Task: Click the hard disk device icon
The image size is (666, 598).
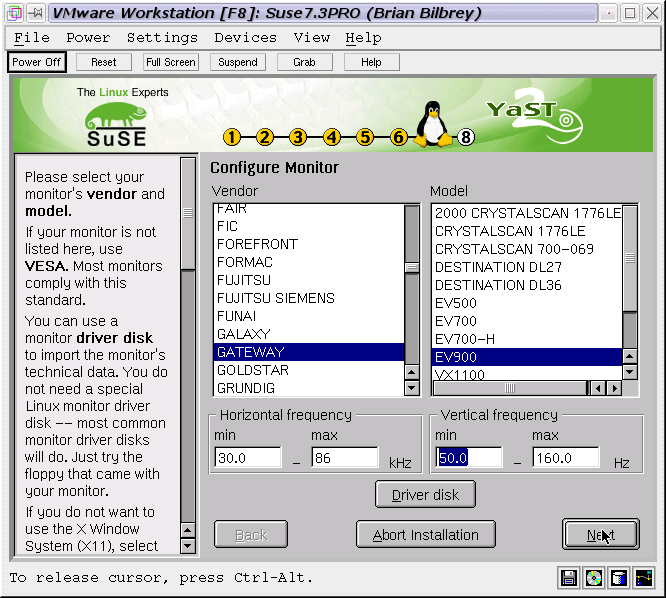Action: click(x=619, y=577)
